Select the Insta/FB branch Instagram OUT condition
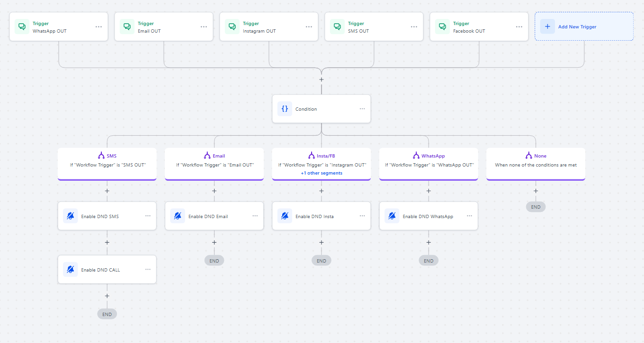The width and height of the screenshot is (644, 343). [322, 165]
